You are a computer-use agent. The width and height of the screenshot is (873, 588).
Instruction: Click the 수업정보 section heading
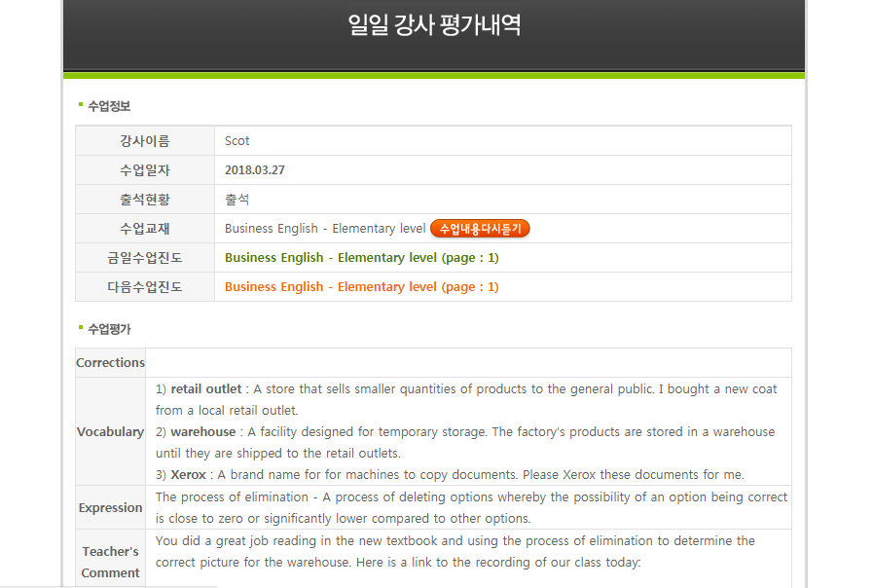[109, 106]
